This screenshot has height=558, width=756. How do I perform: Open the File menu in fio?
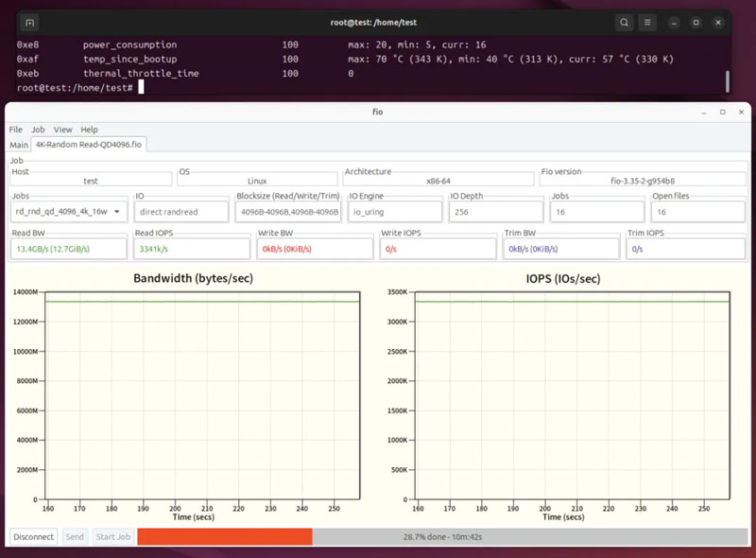click(x=15, y=130)
